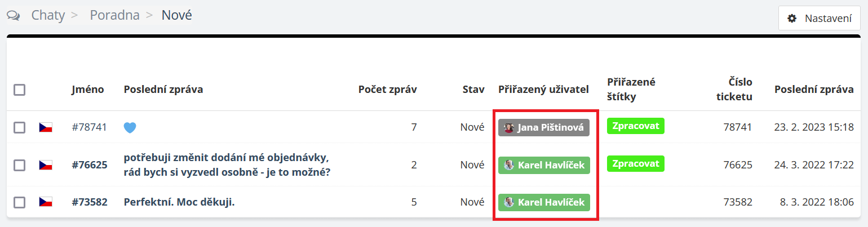This screenshot has width=868, height=227.
Task: Click Karel Havlíček badge on ticket #76625
Action: (544, 165)
